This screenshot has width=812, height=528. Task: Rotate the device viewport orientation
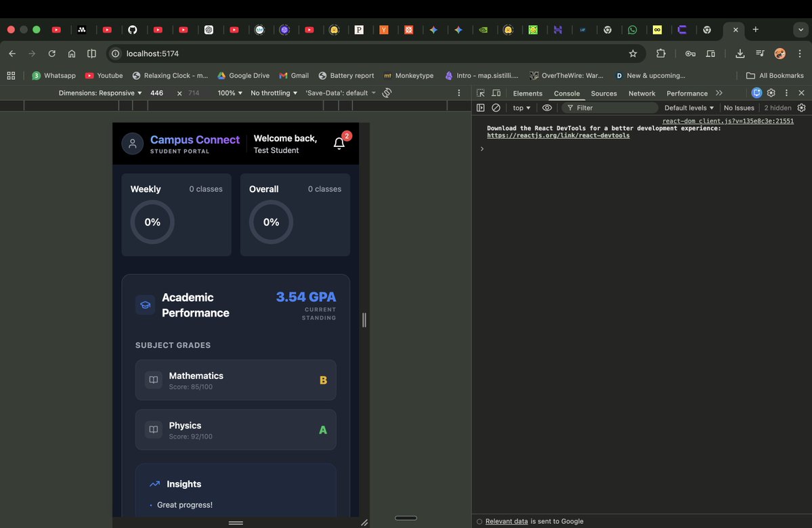[x=387, y=93]
